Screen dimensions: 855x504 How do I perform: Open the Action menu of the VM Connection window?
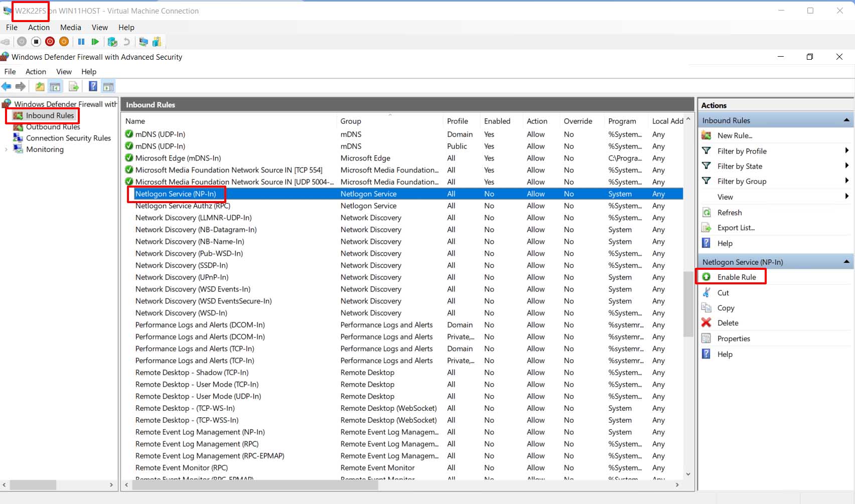39,28
